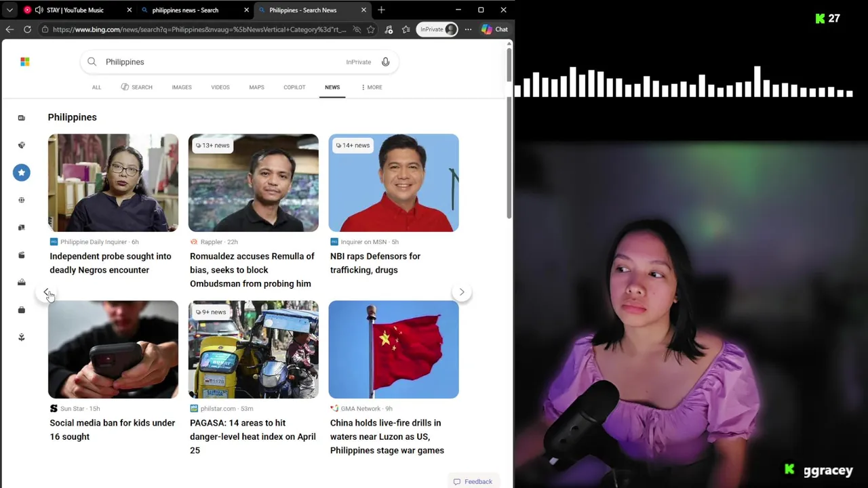Click the bing.com address bar URL
868x488 pixels.
click(199, 29)
